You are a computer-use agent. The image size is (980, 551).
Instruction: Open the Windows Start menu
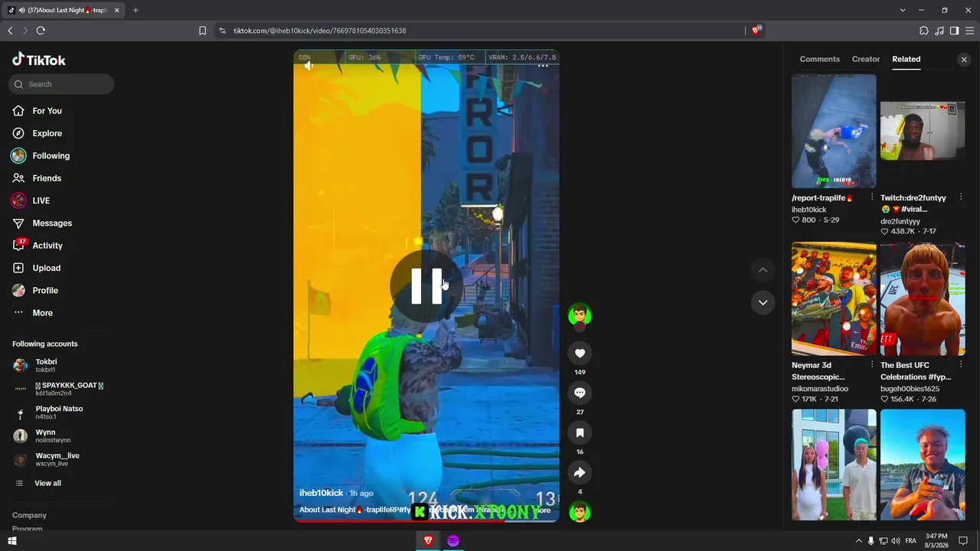11,541
